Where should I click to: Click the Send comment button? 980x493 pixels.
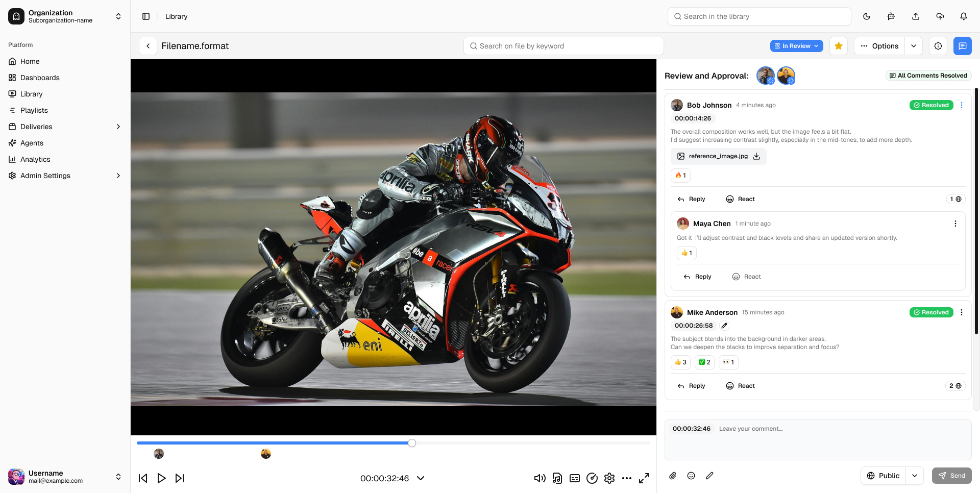click(951, 476)
